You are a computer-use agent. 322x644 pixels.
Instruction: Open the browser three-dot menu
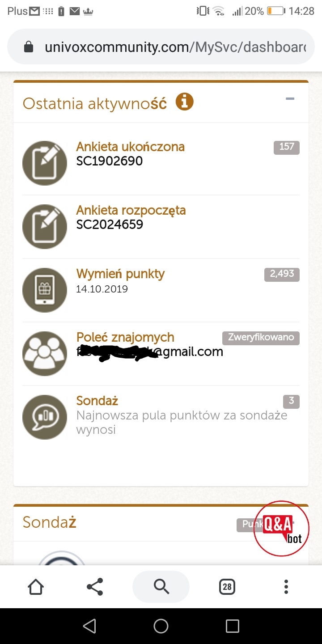286,587
